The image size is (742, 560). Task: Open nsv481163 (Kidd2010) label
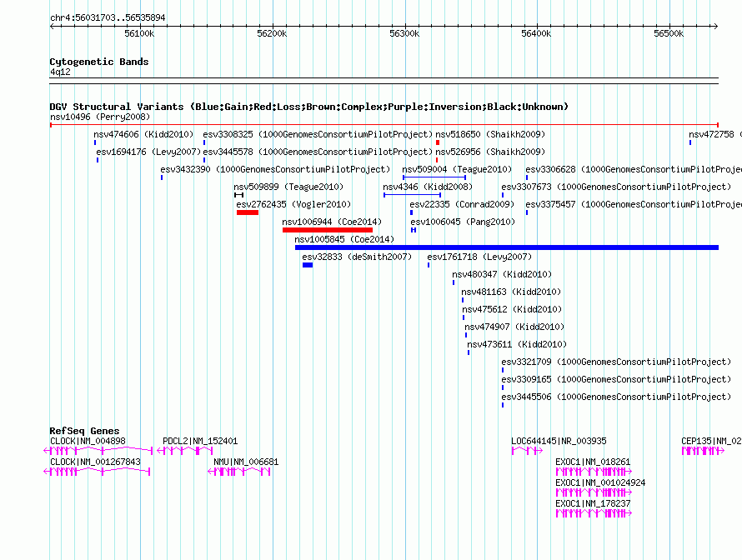pos(511,292)
